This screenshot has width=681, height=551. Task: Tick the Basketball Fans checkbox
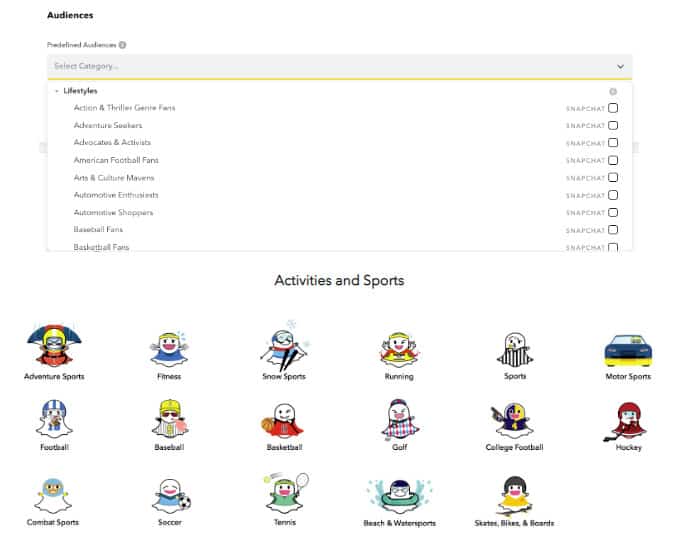pyautogui.click(x=613, y=247)
